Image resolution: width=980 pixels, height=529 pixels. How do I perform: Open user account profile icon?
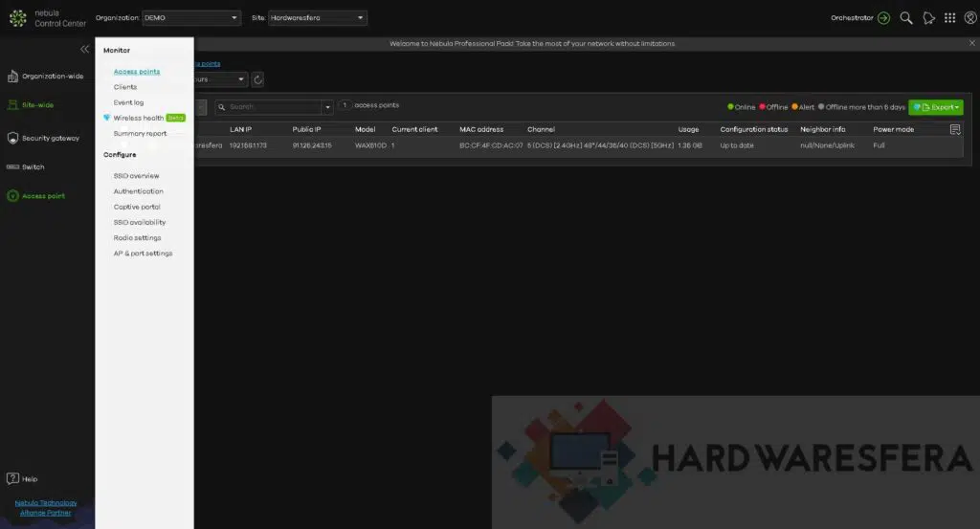tap(970, 18)
